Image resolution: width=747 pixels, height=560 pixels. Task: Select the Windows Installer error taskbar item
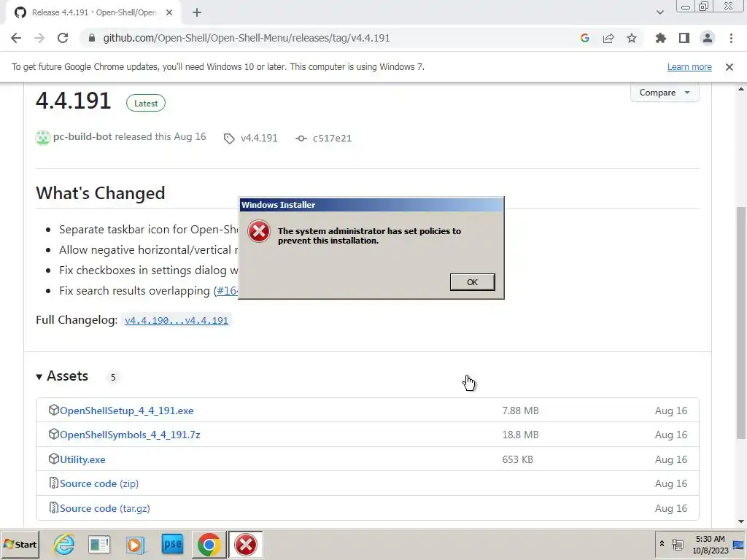tap(245, 544)
